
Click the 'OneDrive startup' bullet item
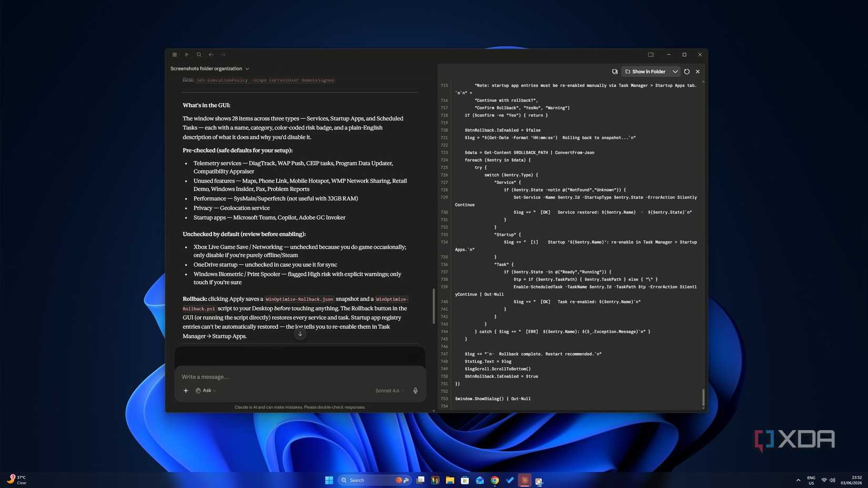[x=265, y=265]
